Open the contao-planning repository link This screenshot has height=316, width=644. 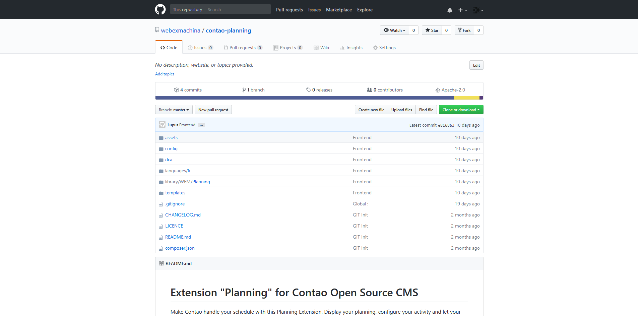coord(228,30)
